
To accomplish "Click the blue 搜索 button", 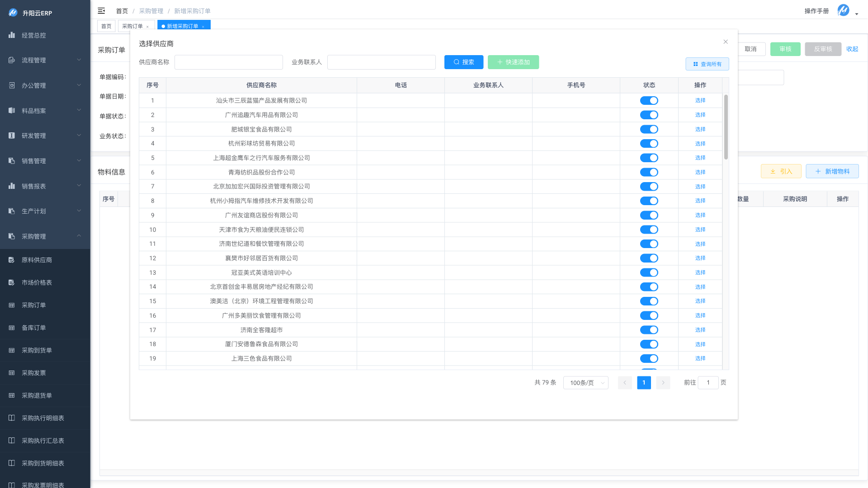I will click(463, 62).
